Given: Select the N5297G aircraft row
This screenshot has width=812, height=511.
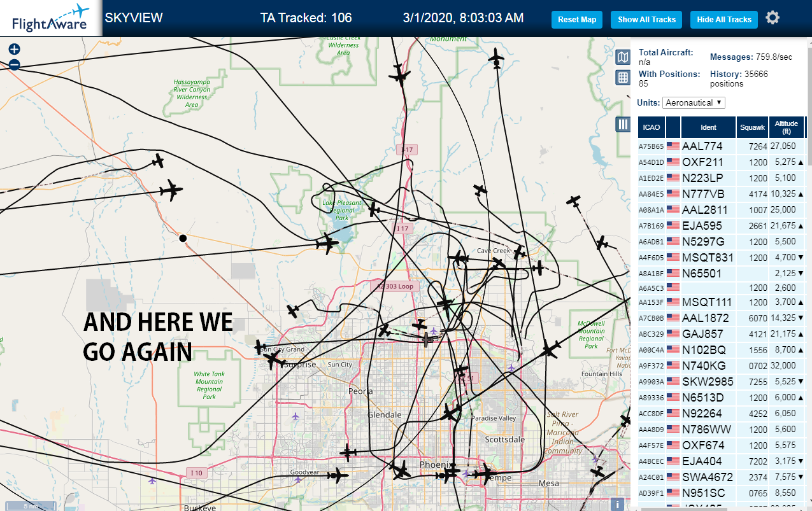Looking at the screenshot, I should pos(721,242).
